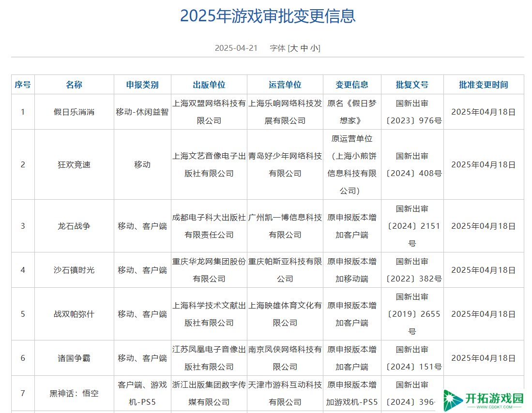Click change info 原申报版本增加移动端

click(352, 270)
